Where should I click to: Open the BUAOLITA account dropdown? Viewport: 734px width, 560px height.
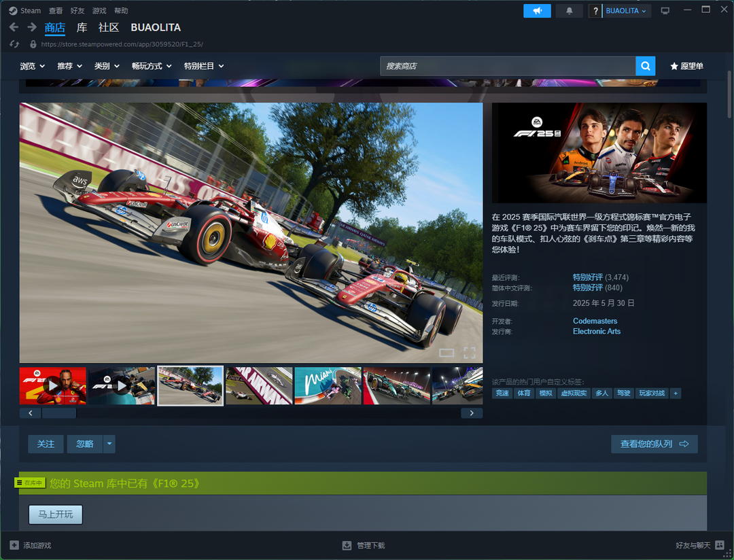click(x=627, y=11)
